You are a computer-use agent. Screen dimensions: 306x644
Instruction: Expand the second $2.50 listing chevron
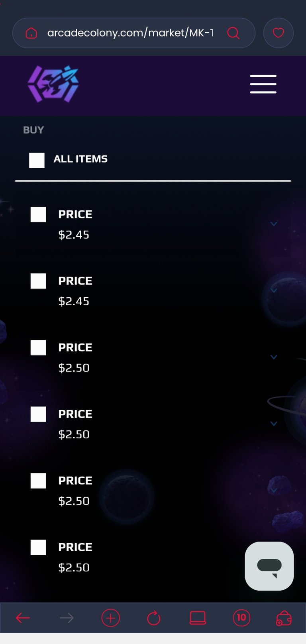(x=274, y=424)
